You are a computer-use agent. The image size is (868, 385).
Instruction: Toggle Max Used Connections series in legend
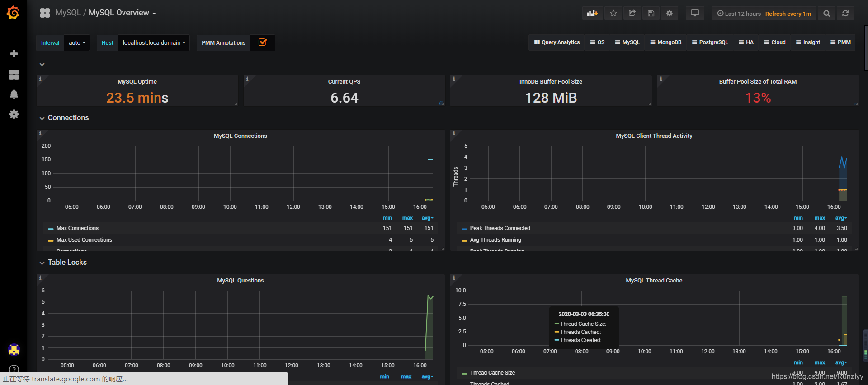[x=84, y=240]
